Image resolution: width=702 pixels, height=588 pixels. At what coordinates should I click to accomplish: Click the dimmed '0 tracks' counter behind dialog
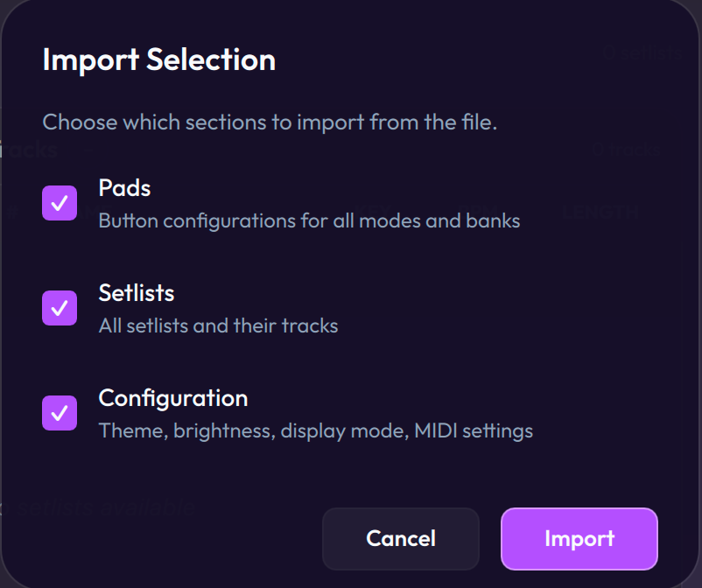[x=627, y=150]
